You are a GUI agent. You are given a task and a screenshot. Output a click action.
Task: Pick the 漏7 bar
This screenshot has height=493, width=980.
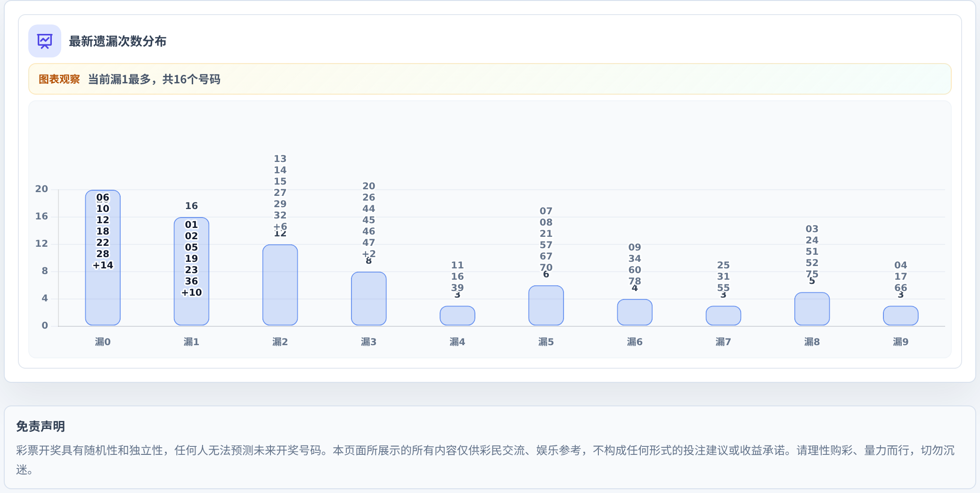(x=723, y=315)
